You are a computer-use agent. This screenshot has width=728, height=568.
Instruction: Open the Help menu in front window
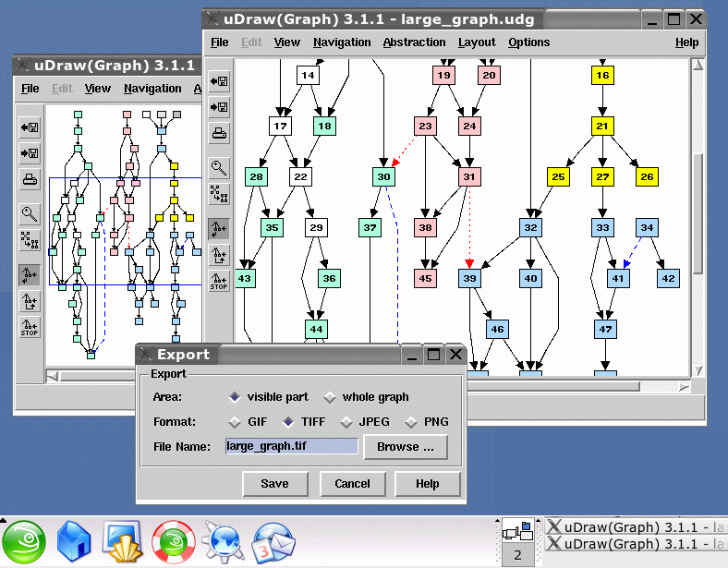pos(686,42)
